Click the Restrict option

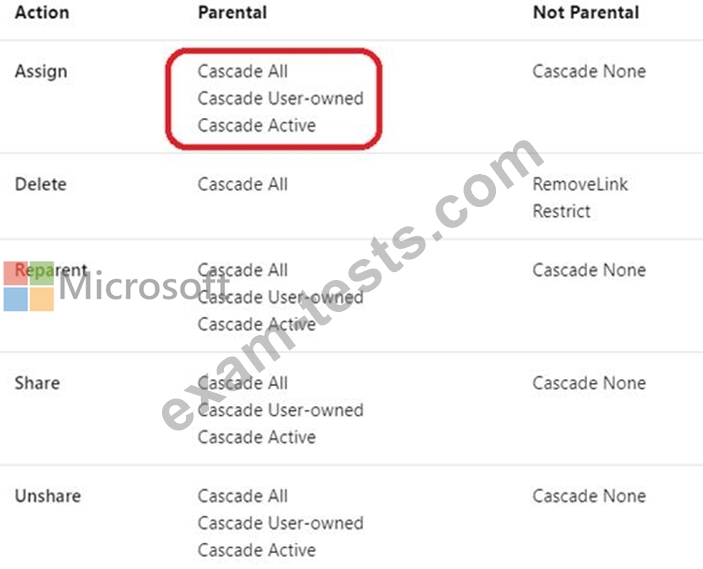tap(561, 211)
